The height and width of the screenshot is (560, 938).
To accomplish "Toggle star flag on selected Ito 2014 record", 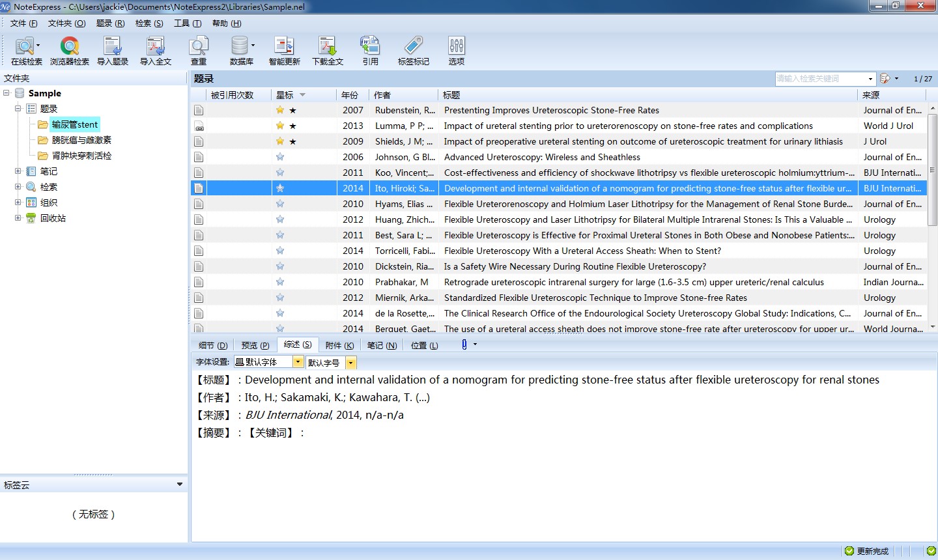I will [280, 188].
